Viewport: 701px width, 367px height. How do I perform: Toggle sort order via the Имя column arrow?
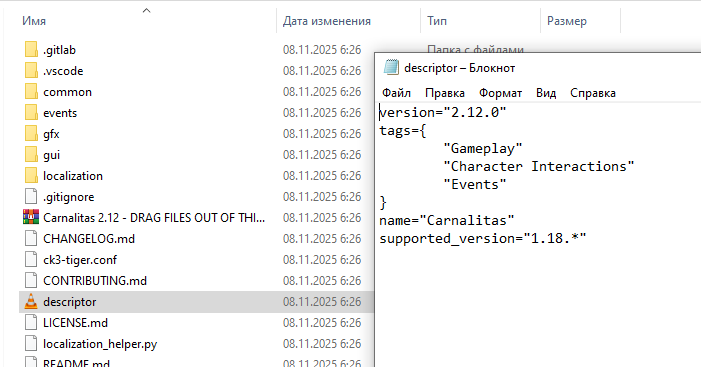click(x=146, y=10)
